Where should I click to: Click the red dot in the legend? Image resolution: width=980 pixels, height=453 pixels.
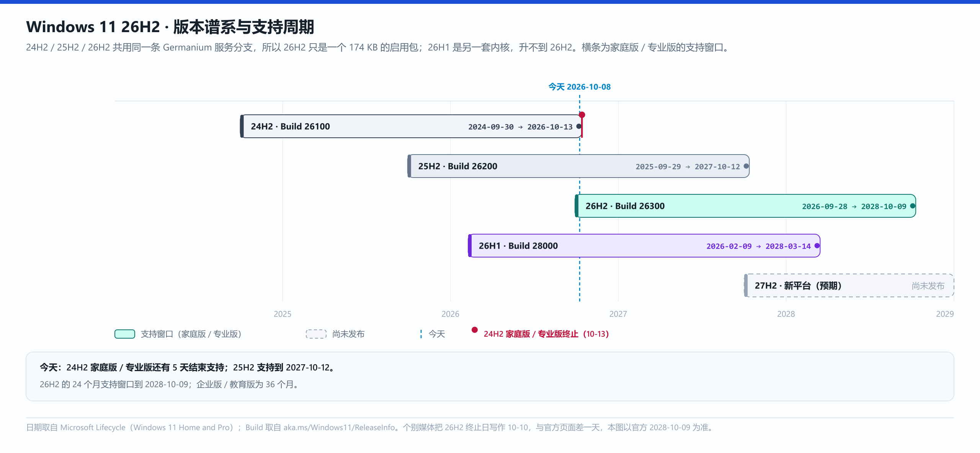point(475,330)
